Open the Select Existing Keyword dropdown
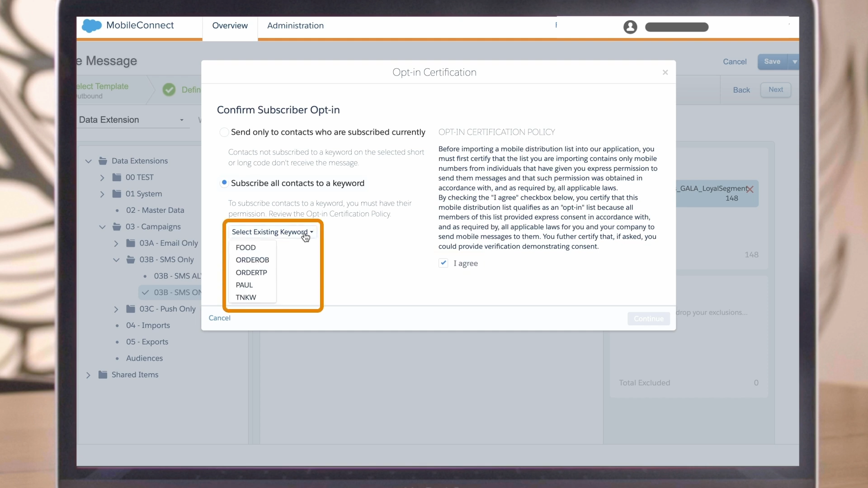The width and height of the screenshot is (868, 488). pyautogui.click(x=273, y=232)
